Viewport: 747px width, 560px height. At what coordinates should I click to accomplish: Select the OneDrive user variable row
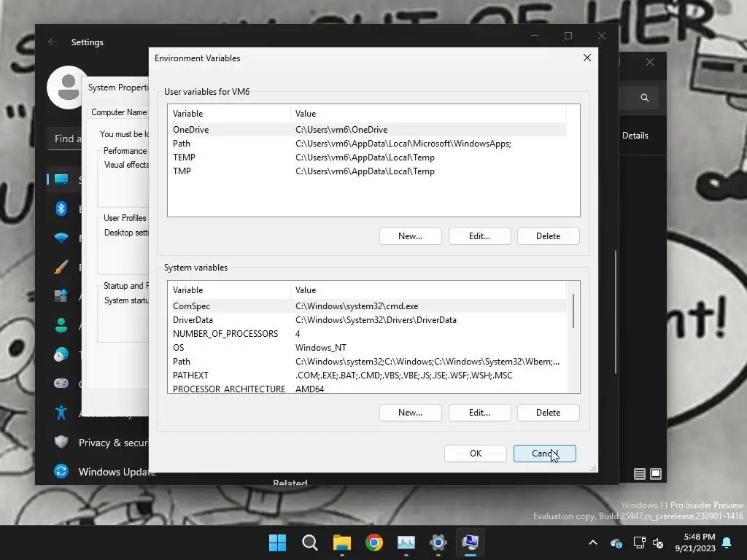368,130
